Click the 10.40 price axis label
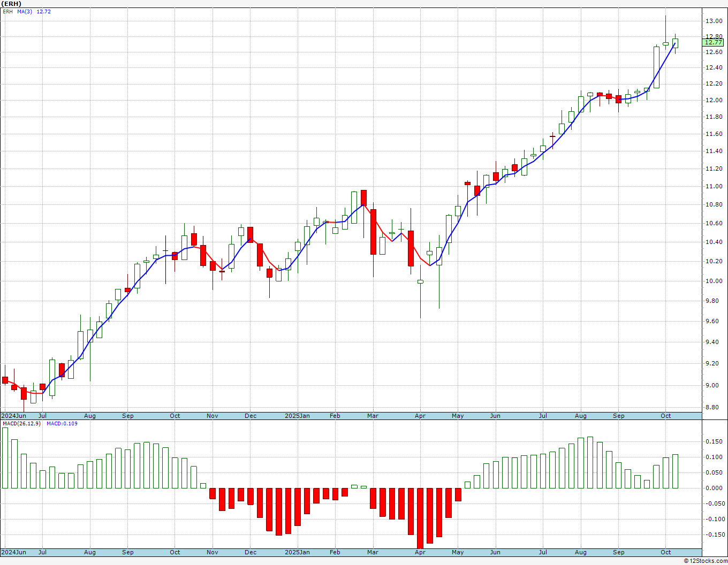Screen dimensions: 728x565 [x=714, y=242]
